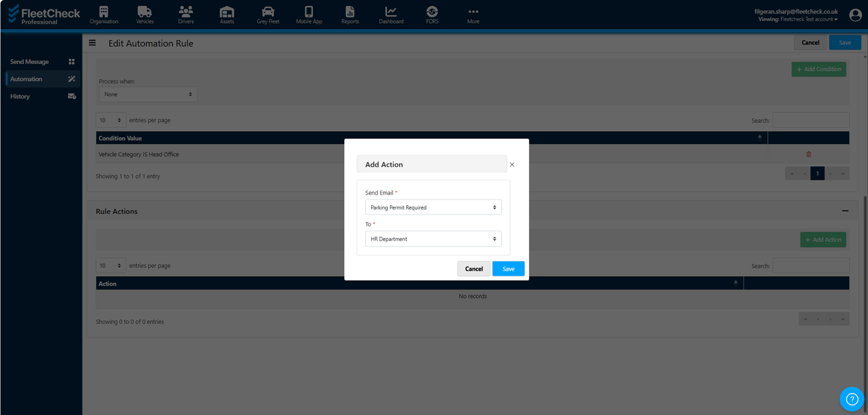
Task: Select History in the sidebar
Action: coord(20,96)
